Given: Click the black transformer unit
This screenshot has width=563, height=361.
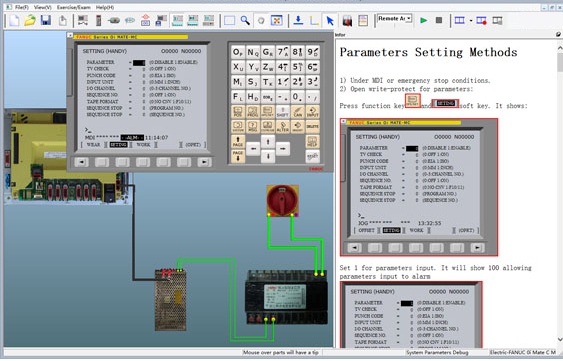Looking at the screenshot, I should [287, 297].
